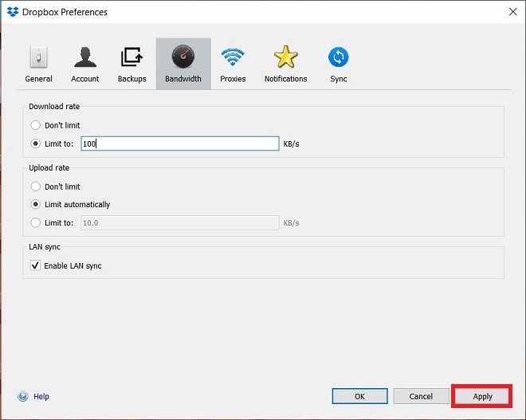Viewport: 526px width, 420px height.
Task: Toggle the Enable LAN sync checkbox
Action: click(x=35, y=265)
